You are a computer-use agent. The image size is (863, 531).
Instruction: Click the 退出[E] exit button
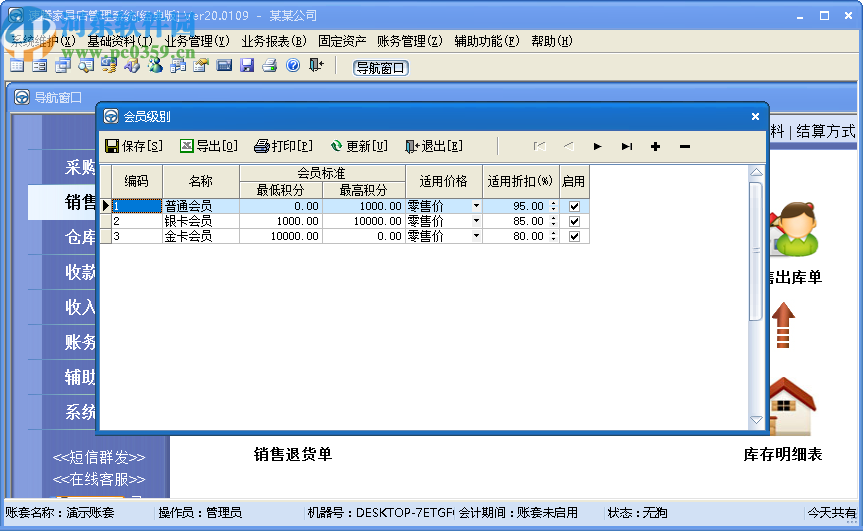pos(434,146)
